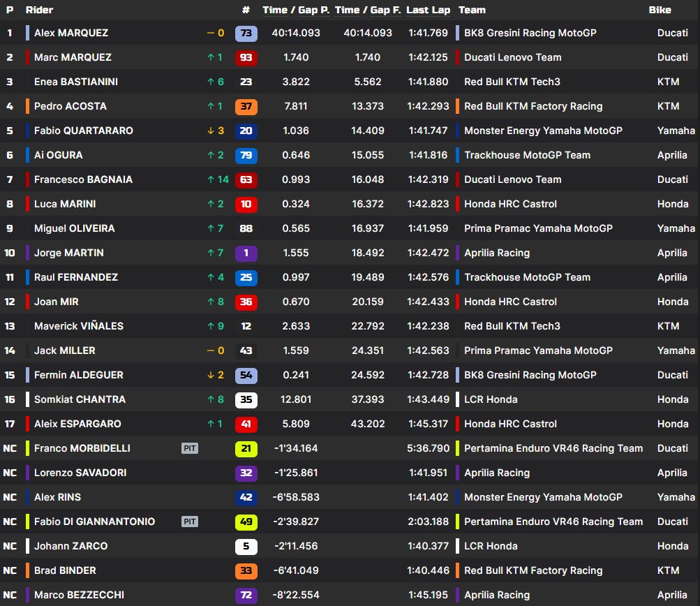Click the Bike column header
Image resolution: width=700 pixels, height=606 pixels.
click(x=660, y=10)
